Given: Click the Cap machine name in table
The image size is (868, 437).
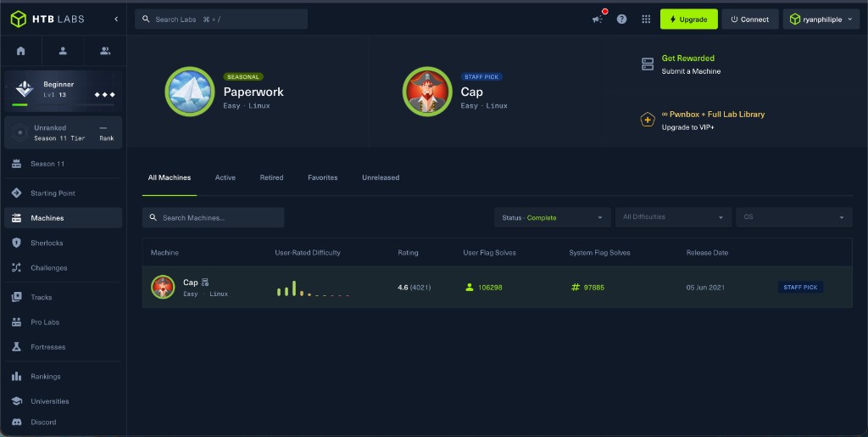Looking at the screenshot, I should coord(191,283).
